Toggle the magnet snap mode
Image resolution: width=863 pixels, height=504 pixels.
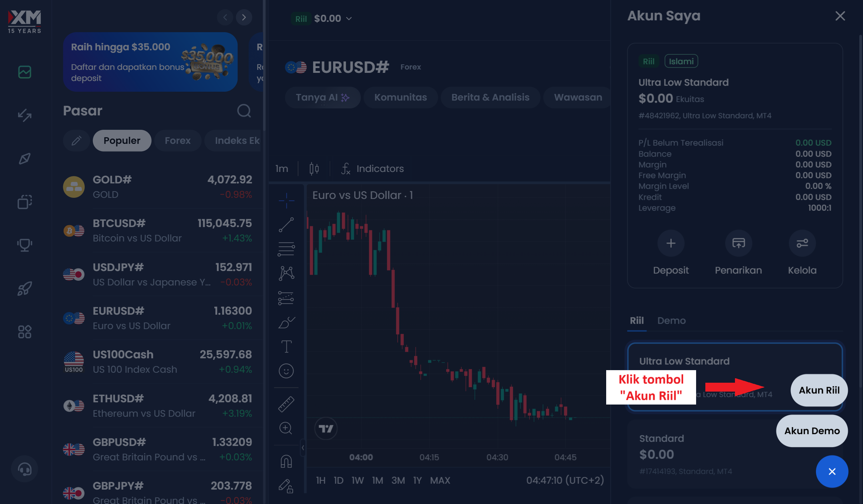(x=286, y=461)
